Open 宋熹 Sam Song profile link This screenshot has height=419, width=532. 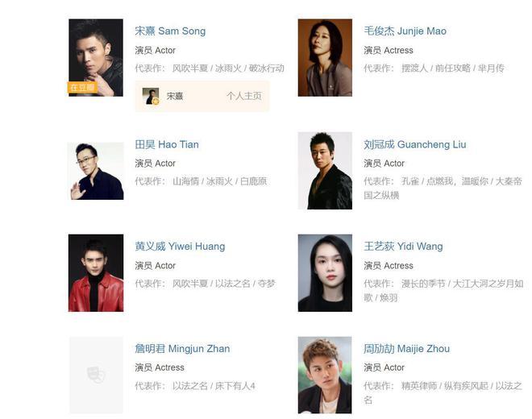tap(170, 31)
